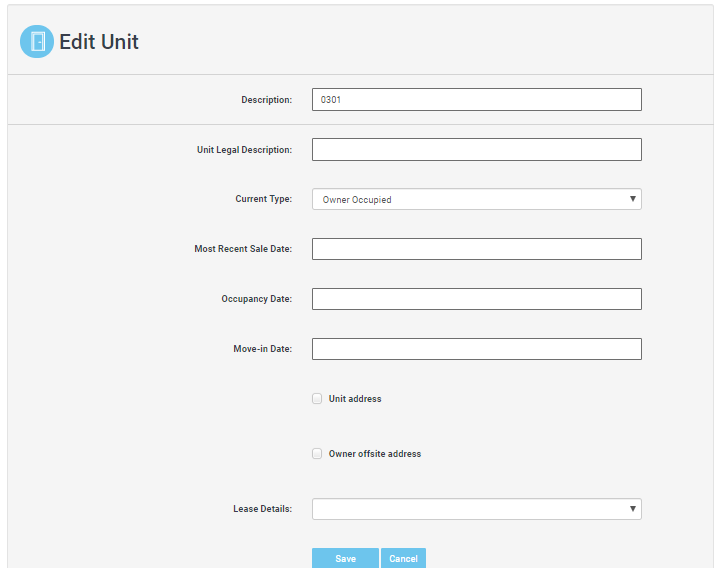
Task: Enable the Unit address checkbox
Action: (317, 399)
